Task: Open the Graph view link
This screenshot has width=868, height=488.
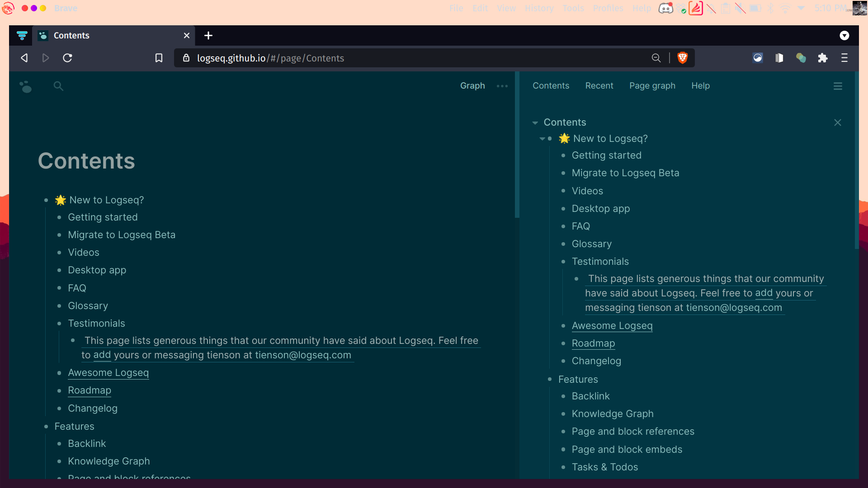Action: click(x=472, y=86)
